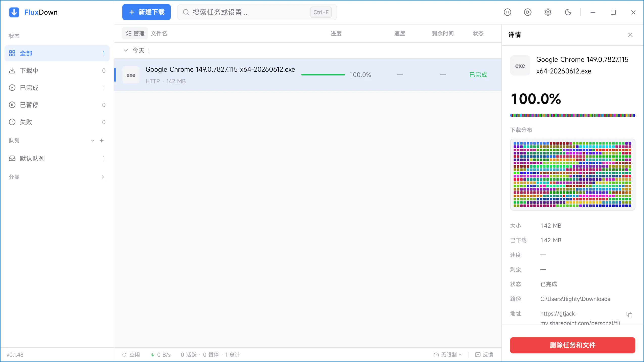Viewport: 644px width, 362px height.
Task: Click the 0 B/s speed indicator
Action: click(x=161, y=355)
